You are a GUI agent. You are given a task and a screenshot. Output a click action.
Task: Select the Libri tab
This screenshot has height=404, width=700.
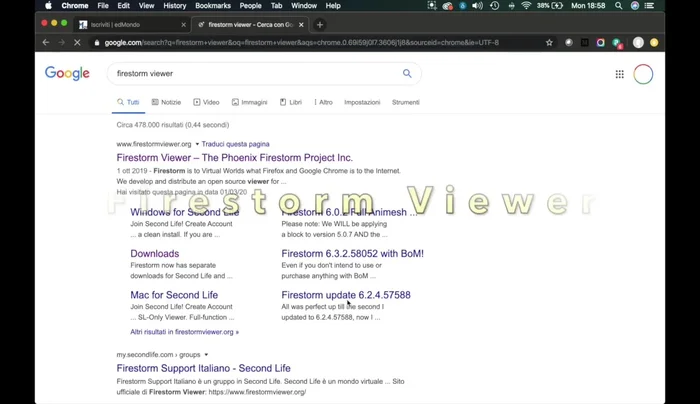pyautogui.click(x=291, y=102)
